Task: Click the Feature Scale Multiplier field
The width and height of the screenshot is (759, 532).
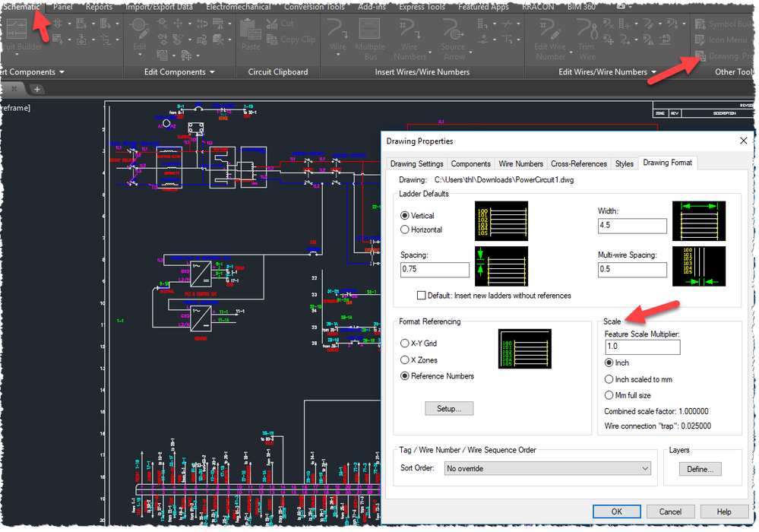Action: (642, 347)
